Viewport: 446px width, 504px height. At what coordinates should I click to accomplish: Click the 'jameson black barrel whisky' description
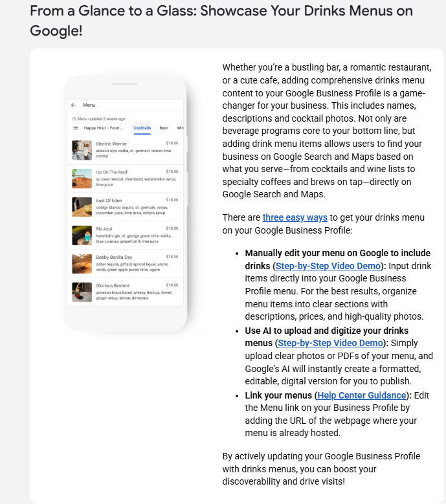pos(135,296)
